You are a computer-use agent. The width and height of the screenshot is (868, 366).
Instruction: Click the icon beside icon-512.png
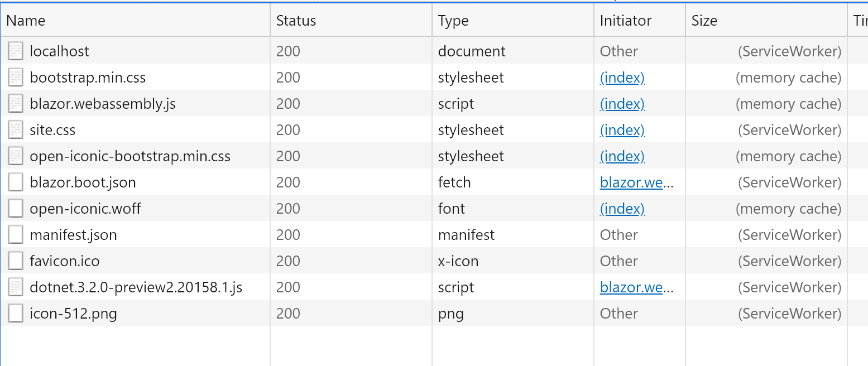click(14, 313)
